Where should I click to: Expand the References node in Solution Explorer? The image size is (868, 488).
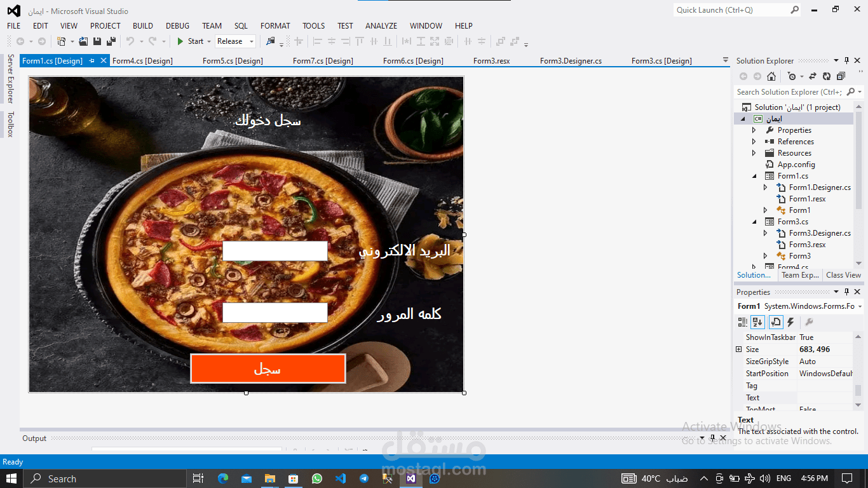point(754,142)
